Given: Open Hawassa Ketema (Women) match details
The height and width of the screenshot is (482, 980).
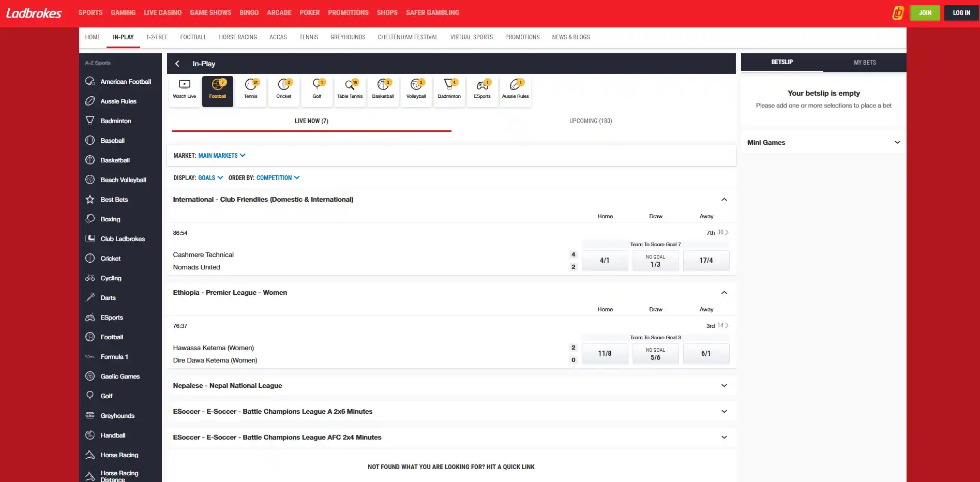Looking at the screenshot, I should (213, 348).
